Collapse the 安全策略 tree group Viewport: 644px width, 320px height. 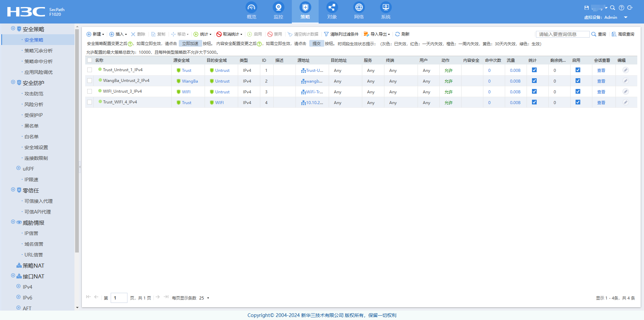coord(13,29)
